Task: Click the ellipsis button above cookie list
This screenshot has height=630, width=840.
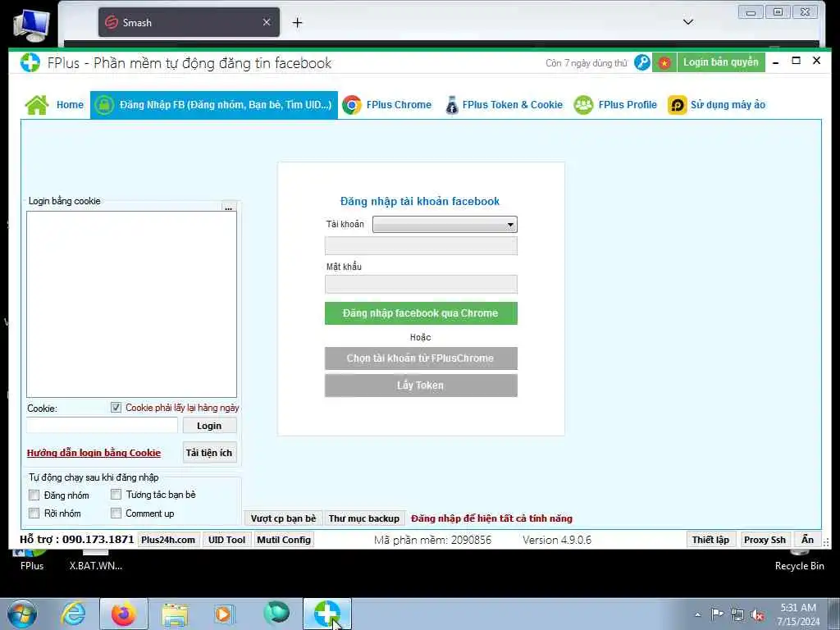Action: click(229, 206)
